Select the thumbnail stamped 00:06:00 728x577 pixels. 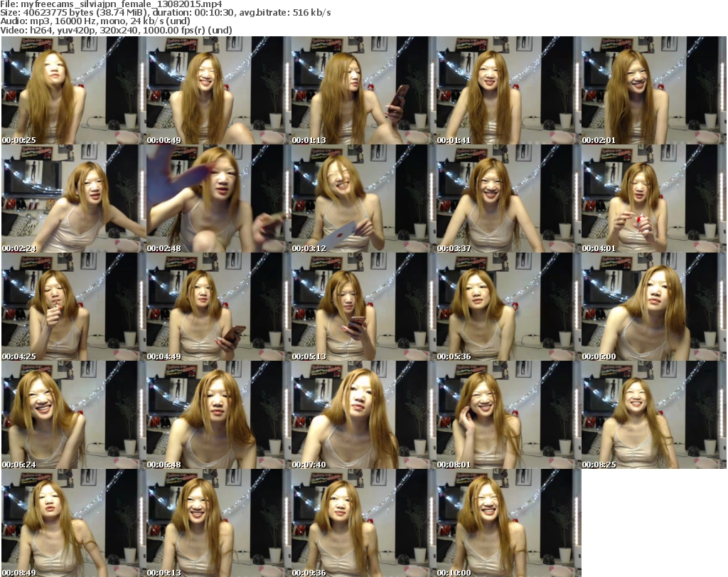tap(654, 307)
